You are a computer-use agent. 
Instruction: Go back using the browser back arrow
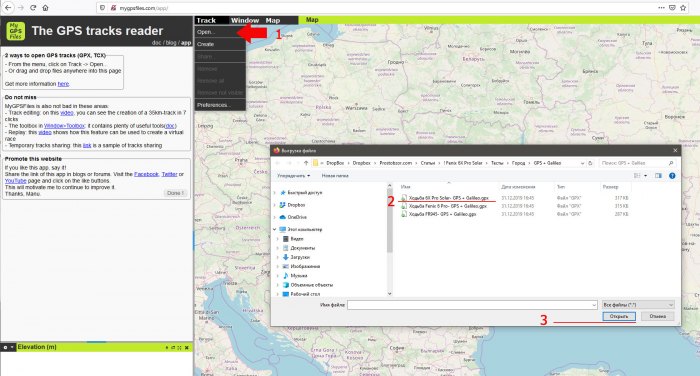pos(8,8)
